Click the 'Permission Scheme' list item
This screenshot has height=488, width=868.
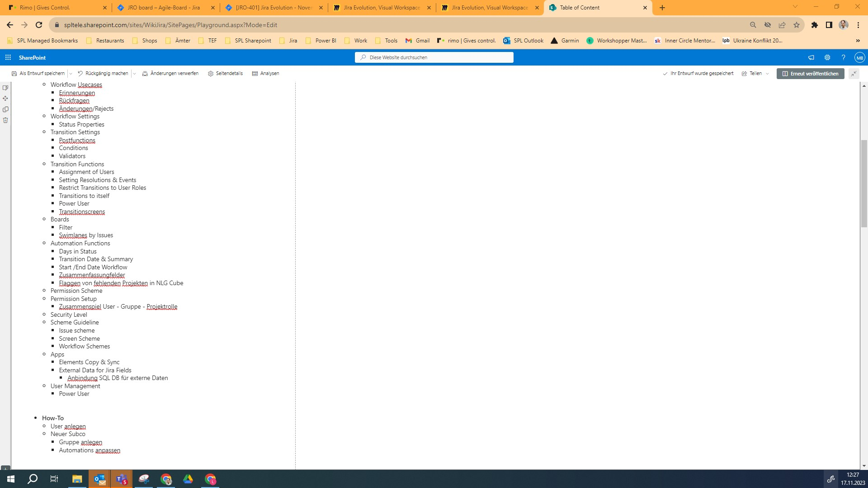tap(76, 291)
